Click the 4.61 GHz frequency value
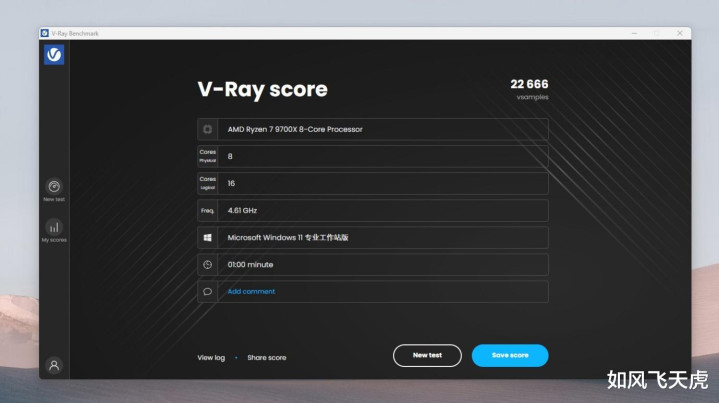This screenshot has height=403, width=719. 242,210
